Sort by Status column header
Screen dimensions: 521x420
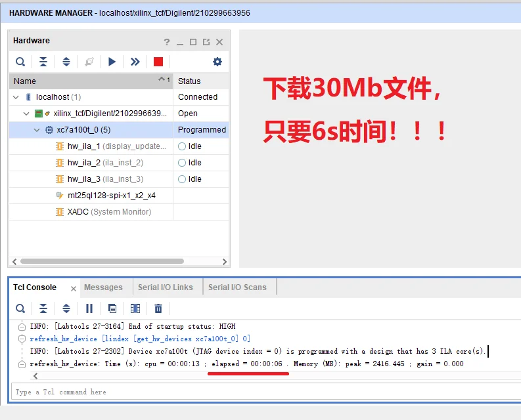(x=201, y=81)
